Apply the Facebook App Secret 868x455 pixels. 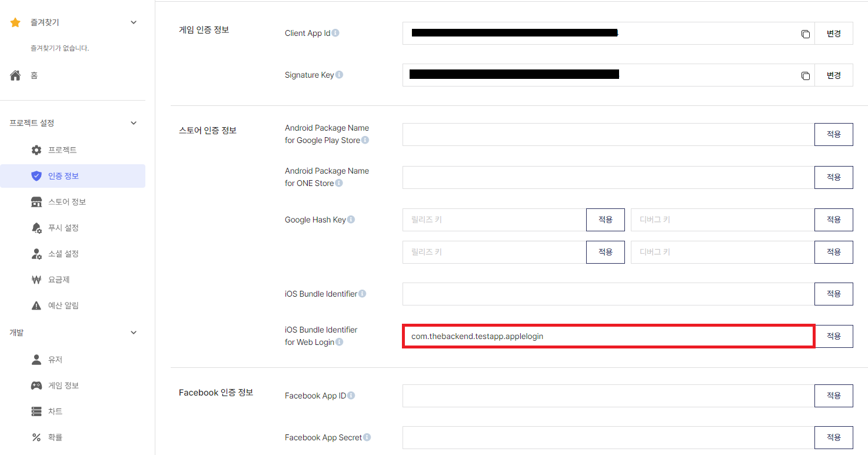tap(834, 437)
